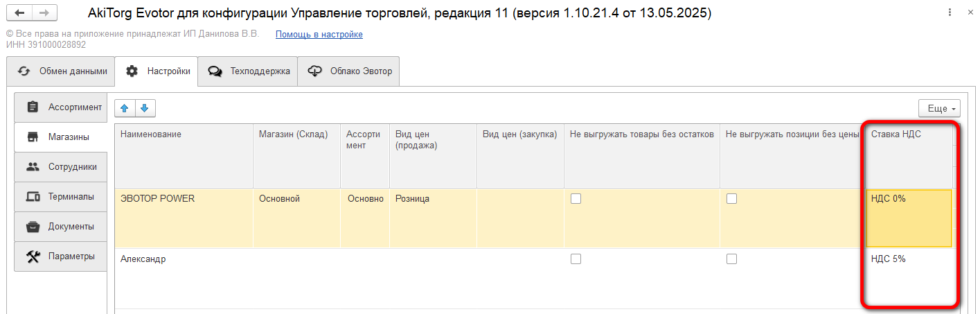This screenshot has height=314, width=980.
Task: Expand the Еще dropdown menu
Action: pos(939,109)
